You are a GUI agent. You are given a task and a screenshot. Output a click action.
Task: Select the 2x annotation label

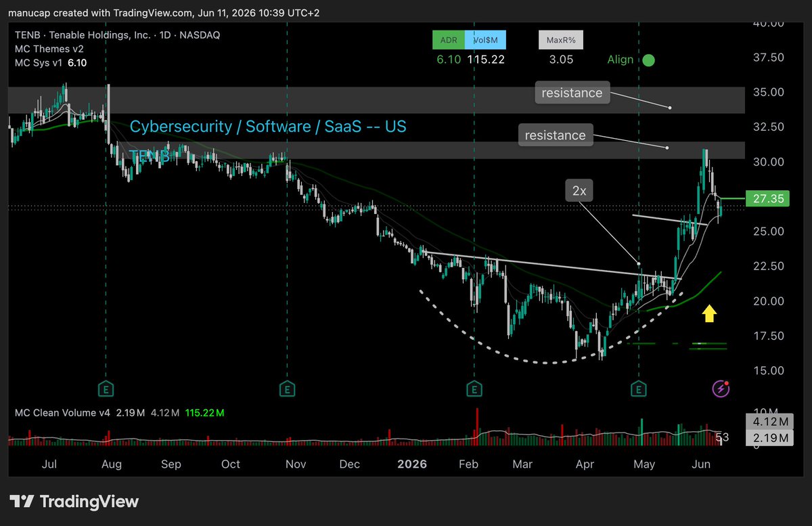(579, 192)
